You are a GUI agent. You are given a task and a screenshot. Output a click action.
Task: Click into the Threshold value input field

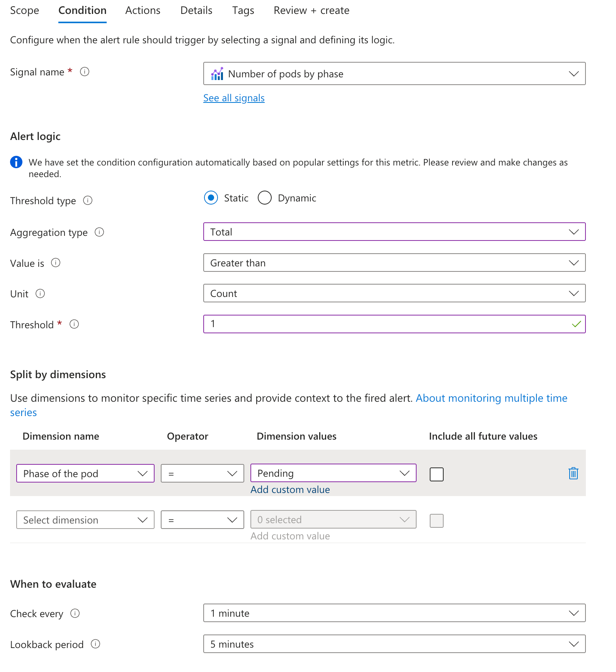[x=386, y=324]
